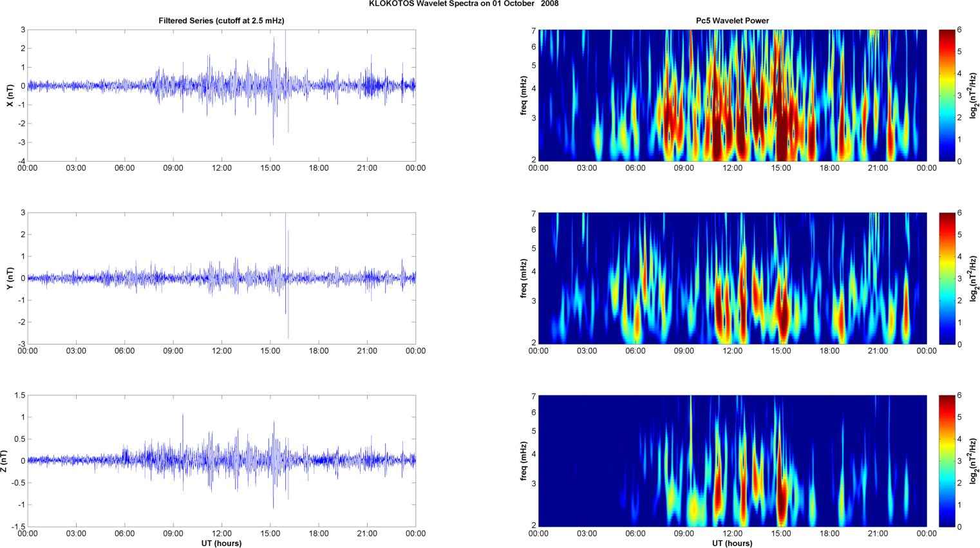Click the '06:00' tick below the Z time series
The height and width of the screenshot is (548, 980).
(125, 534)
